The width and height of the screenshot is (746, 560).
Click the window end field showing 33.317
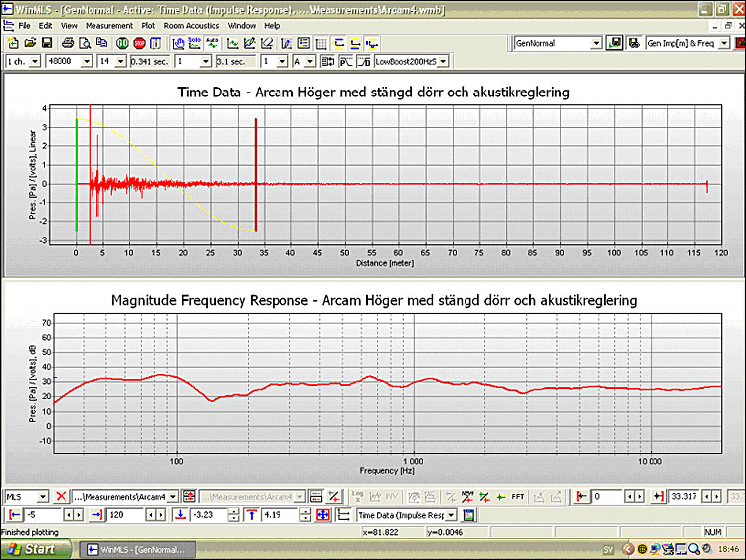pyautogui.click(x=685, y=497)
